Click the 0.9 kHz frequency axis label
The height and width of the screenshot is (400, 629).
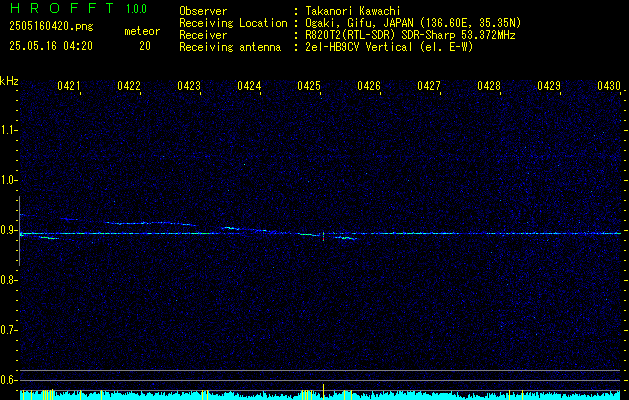click(9, 230)
